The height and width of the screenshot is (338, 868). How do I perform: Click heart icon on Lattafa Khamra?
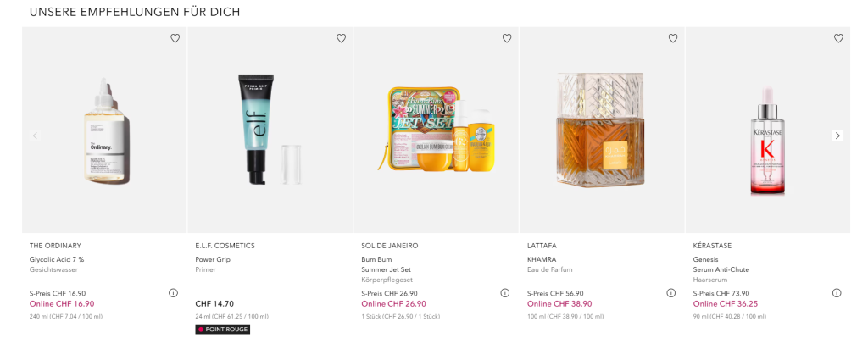click(672, 38)
